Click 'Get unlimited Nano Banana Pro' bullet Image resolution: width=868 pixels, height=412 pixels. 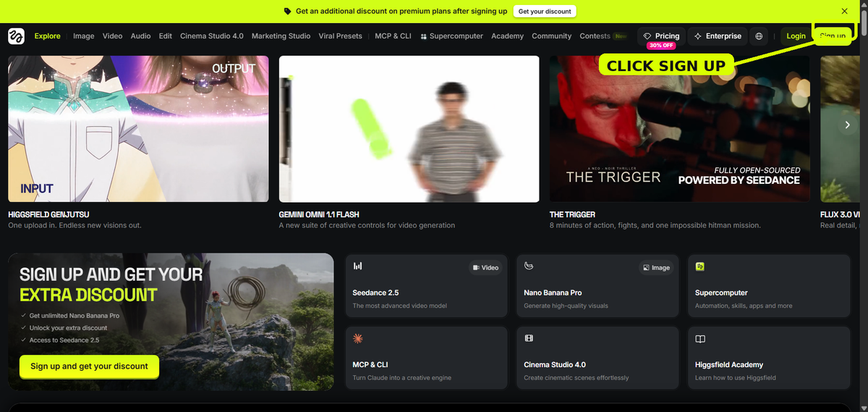pos(75,316)
